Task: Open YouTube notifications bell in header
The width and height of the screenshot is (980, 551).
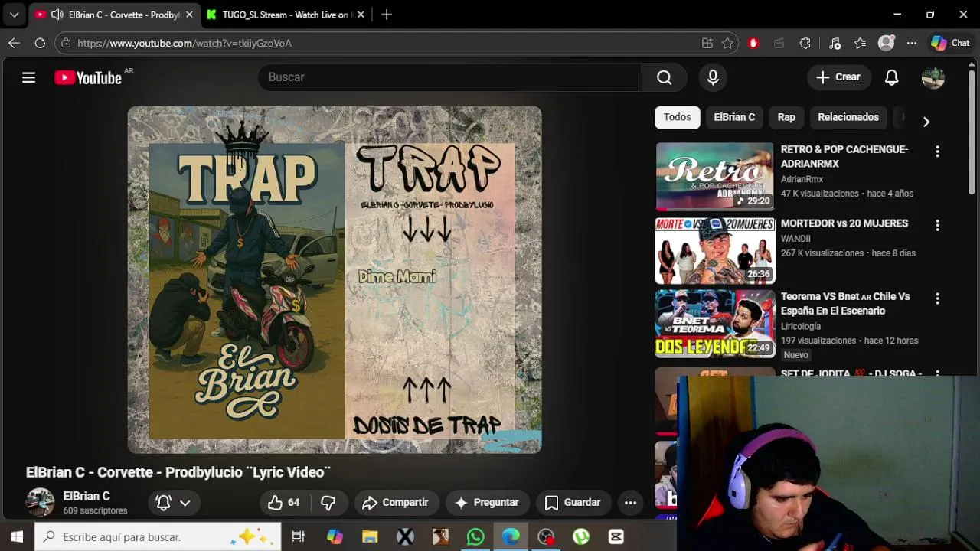Action: click(891, 77)
